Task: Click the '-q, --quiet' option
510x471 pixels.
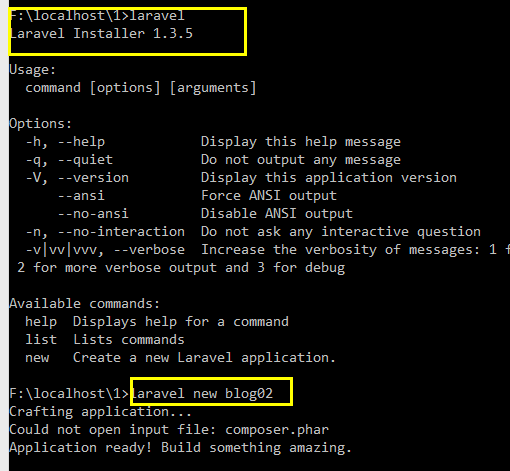Action: (69, 160)
